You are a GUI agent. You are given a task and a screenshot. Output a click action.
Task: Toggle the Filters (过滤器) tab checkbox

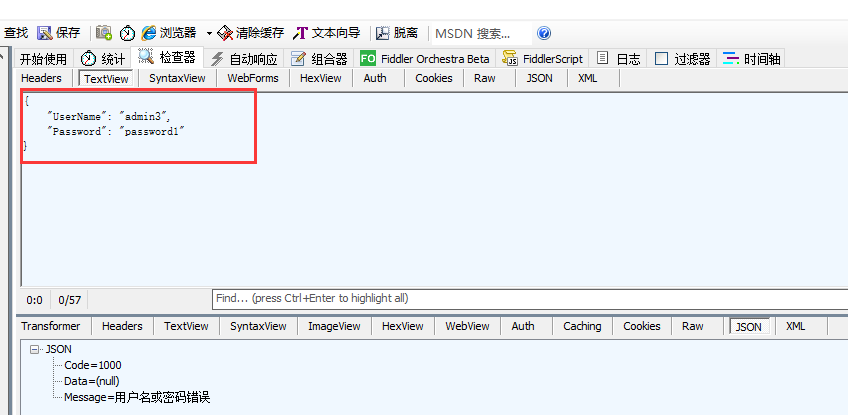pos(661,58)
